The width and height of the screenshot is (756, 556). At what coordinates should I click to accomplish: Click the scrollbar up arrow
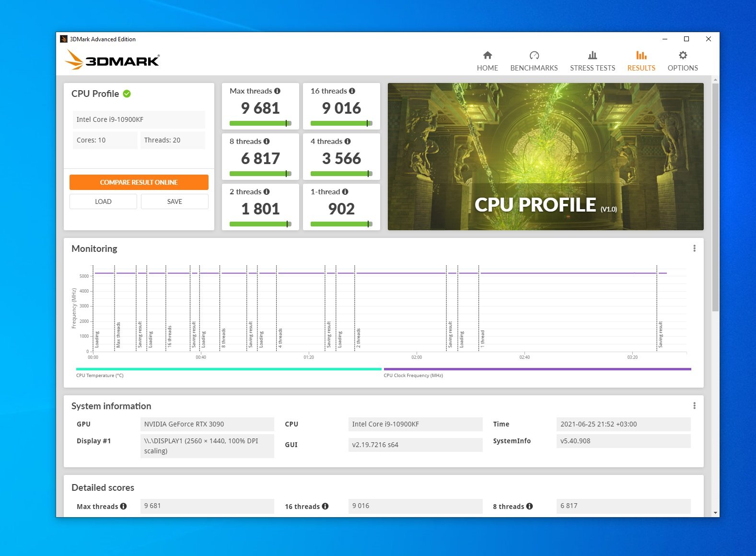point(715,80)
